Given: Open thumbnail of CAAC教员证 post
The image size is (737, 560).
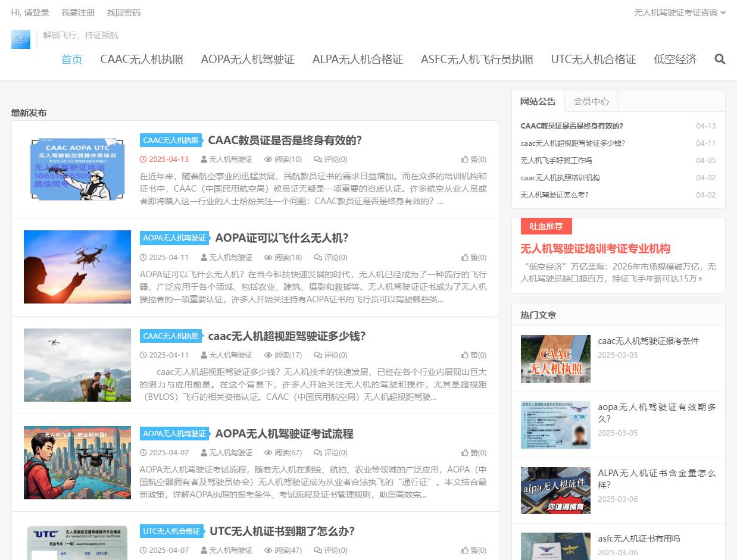Looking at the screenshot, I should click(77, 170).
